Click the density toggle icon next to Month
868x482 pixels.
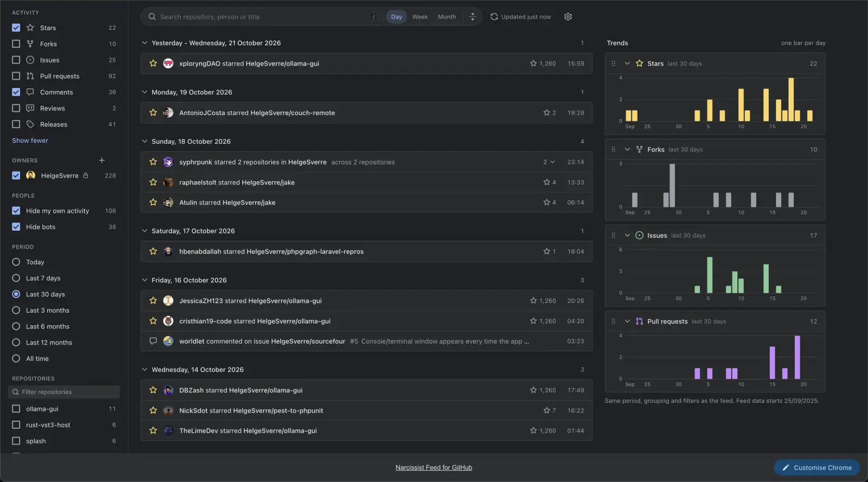[x=473, y=17]
